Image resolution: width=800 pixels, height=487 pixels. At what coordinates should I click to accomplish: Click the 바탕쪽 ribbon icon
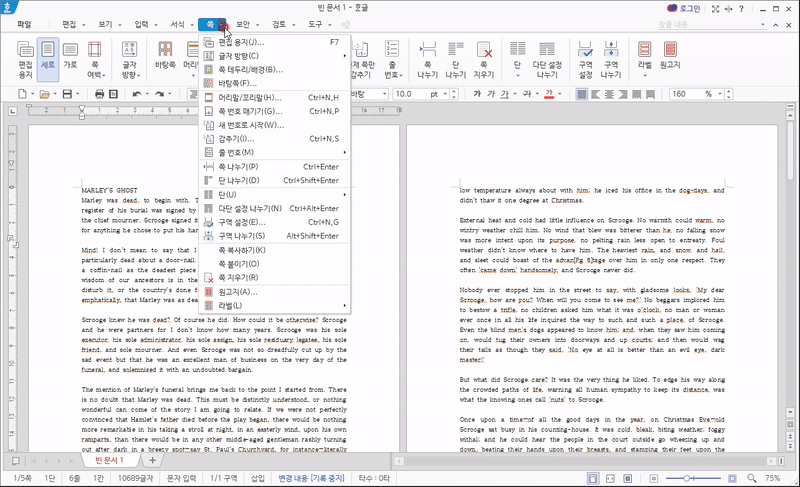[165, 55]
